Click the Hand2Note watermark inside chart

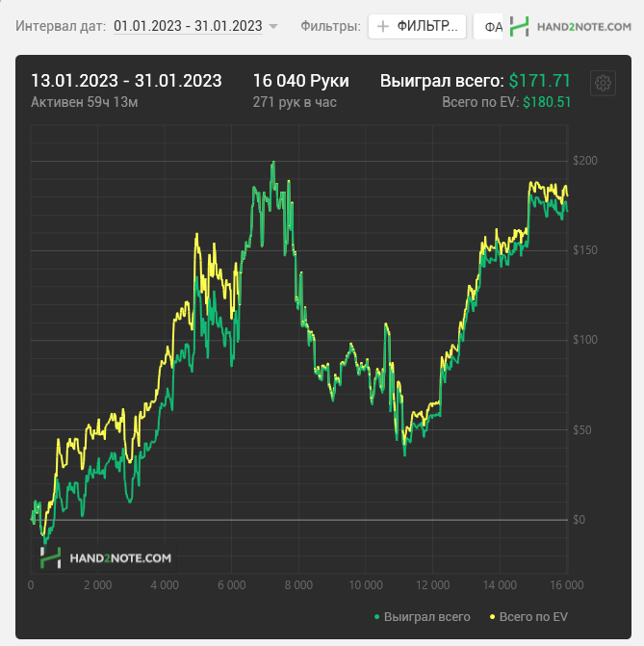pyautogui.click(x=106, y=557)
